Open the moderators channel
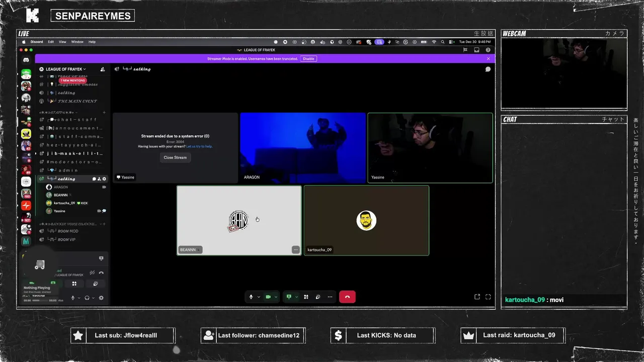Screen dimensions: 644x362 [x=73, y=162]
